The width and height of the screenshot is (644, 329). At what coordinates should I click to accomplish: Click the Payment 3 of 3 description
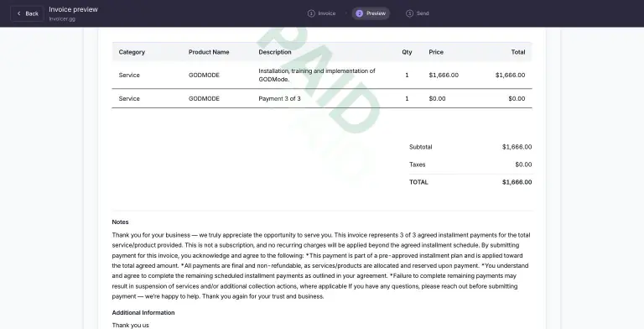279,99
